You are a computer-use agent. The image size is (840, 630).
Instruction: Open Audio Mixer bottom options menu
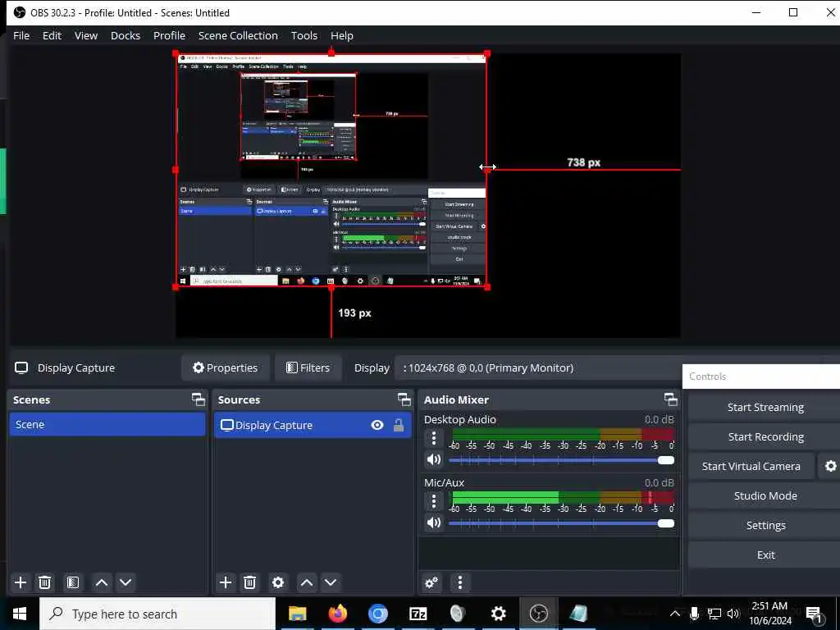(459, 582)
